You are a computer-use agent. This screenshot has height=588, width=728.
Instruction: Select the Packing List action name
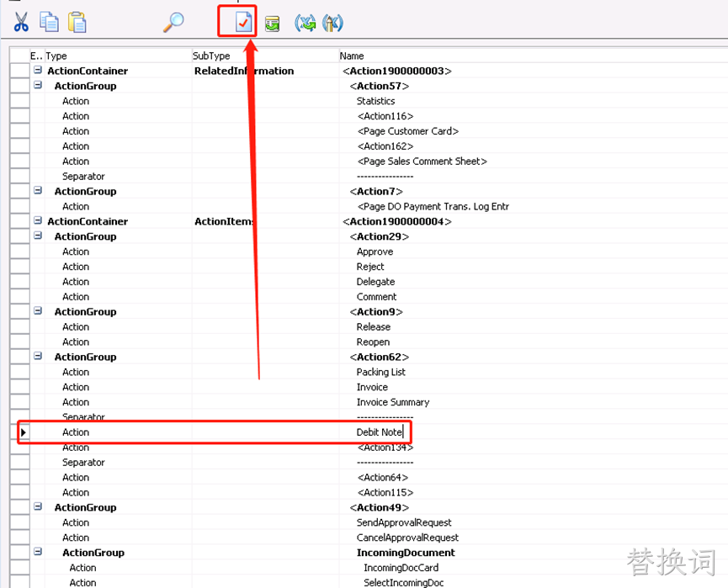click(x=380, y=372)
